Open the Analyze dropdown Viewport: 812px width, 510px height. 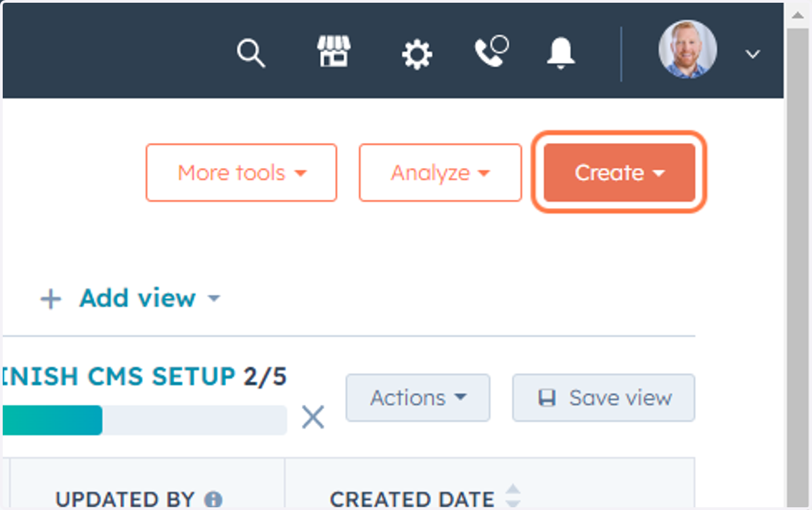pyautogui.click(x=441, y=173)
